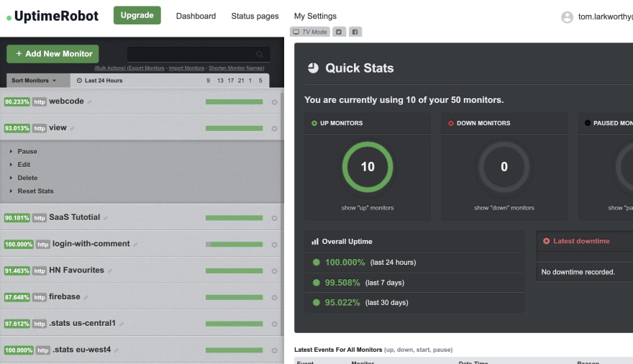Click the 99.508% last 7 days value
The height and width of the screenshot is (364, 633).
[x=342, y=283]
